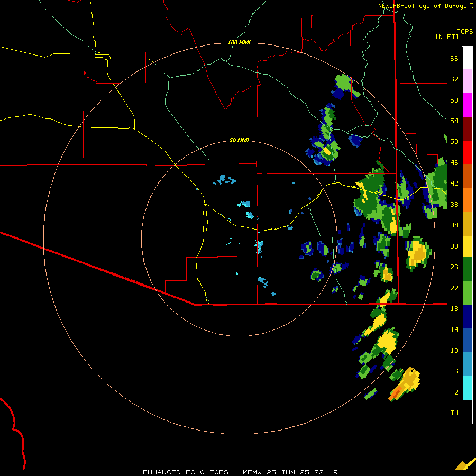The image size is (476, 476).
Task: Select the light pink legend swatch
Action: (467, 81)
